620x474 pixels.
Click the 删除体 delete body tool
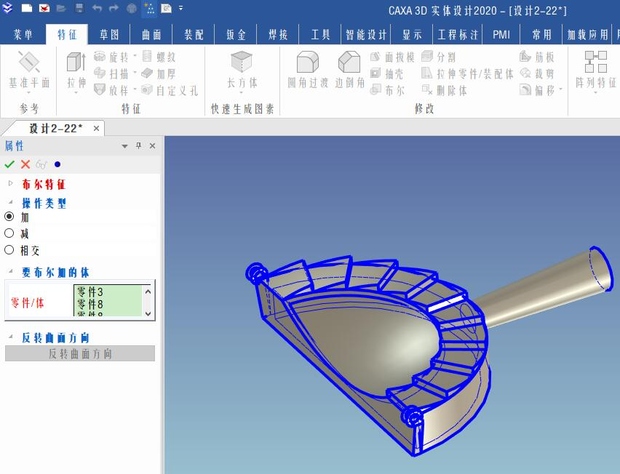coord(444,90)
